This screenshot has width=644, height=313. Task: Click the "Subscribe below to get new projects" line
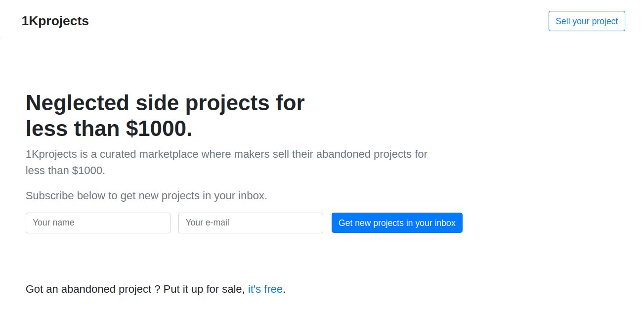(146, 196)
